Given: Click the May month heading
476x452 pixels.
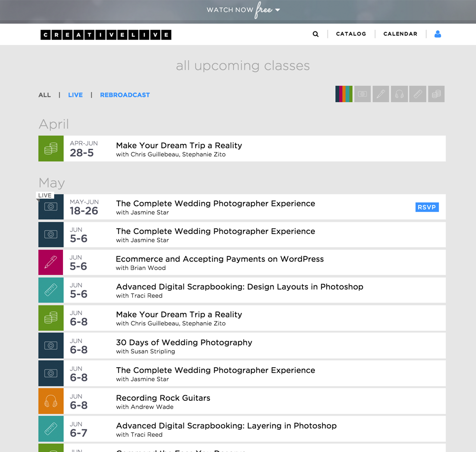Looking at the screenshot, I should (52, 183).
